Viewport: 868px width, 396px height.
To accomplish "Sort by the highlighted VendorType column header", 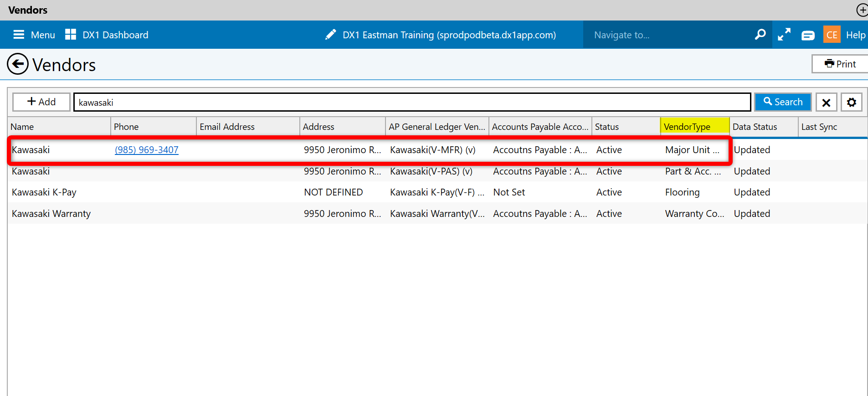I will coord(695,127).
